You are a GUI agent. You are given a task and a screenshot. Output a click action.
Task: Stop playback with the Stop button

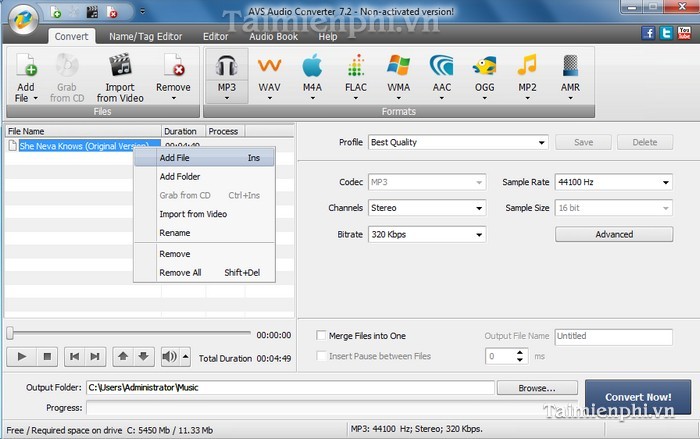47,356
